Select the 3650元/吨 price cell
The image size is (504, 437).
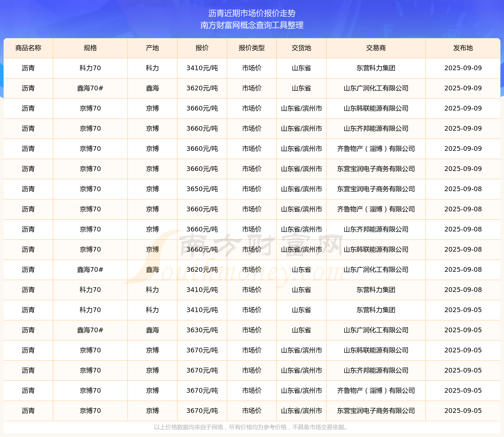[202, 189]
